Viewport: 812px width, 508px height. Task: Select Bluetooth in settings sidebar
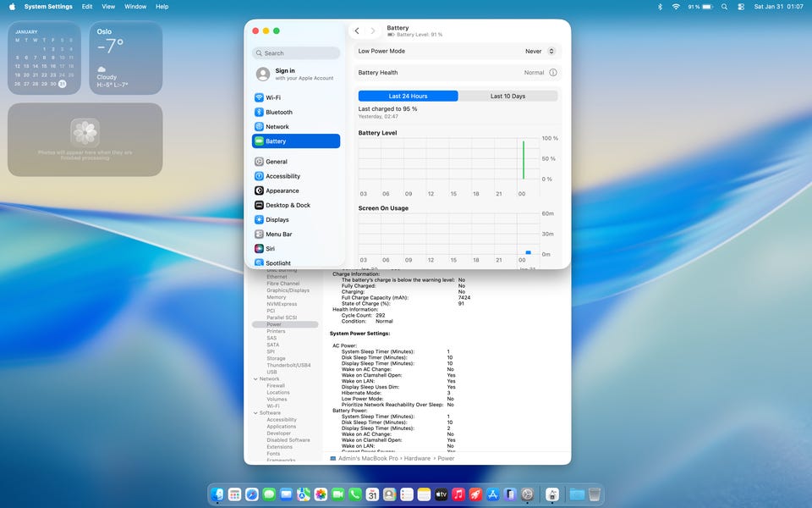[x=278, y=112]
